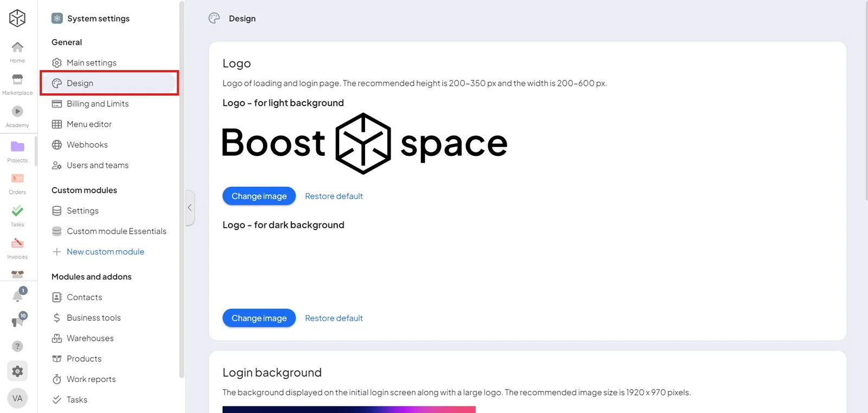Click the Logo section heading

pyautogui.click(x=237, y=63)
